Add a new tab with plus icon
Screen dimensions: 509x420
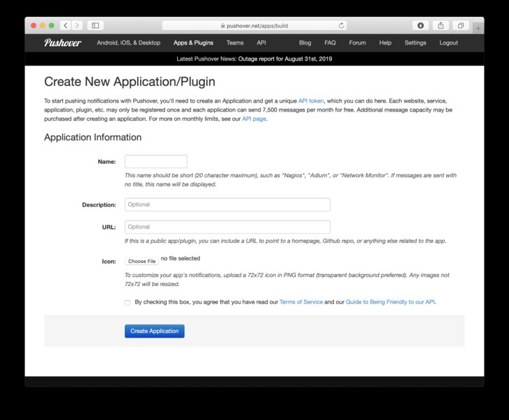click(478, 29)
